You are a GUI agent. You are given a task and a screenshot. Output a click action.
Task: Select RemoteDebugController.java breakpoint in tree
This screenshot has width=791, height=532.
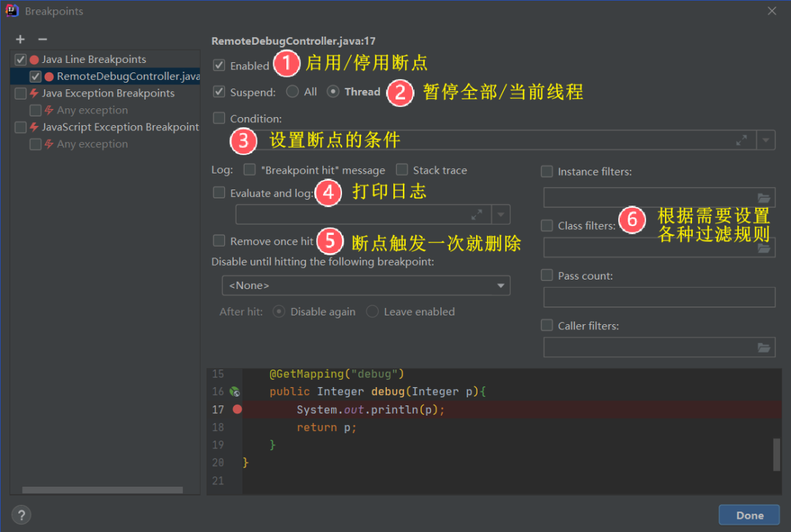tap(127, 76)
